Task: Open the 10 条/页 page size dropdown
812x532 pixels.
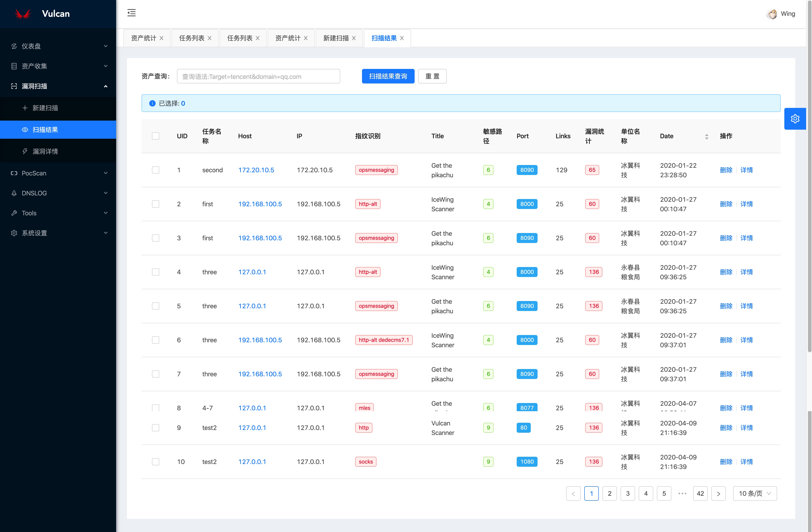Action: click(754, 493)
